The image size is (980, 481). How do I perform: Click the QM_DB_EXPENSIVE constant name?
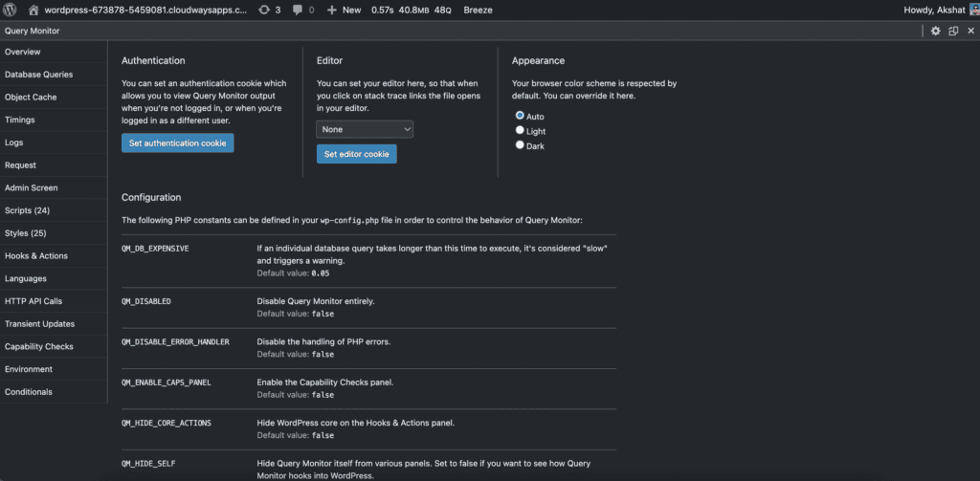pos(155,249)
